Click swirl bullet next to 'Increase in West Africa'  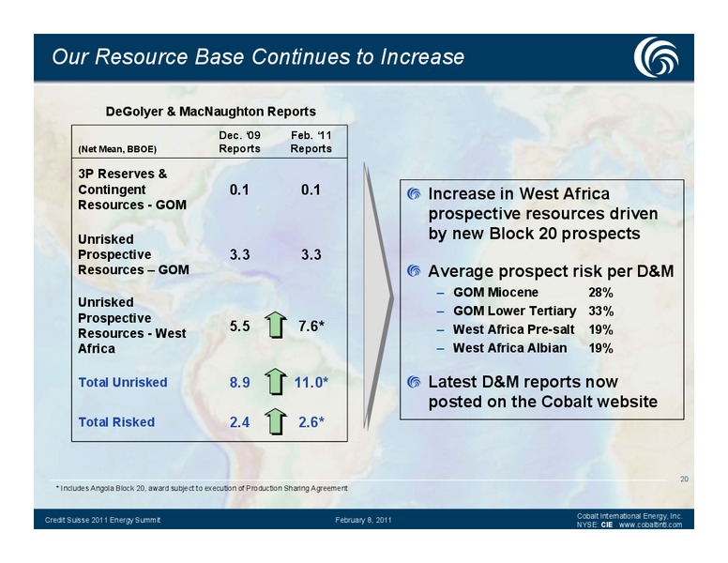(x=414, y=193)
